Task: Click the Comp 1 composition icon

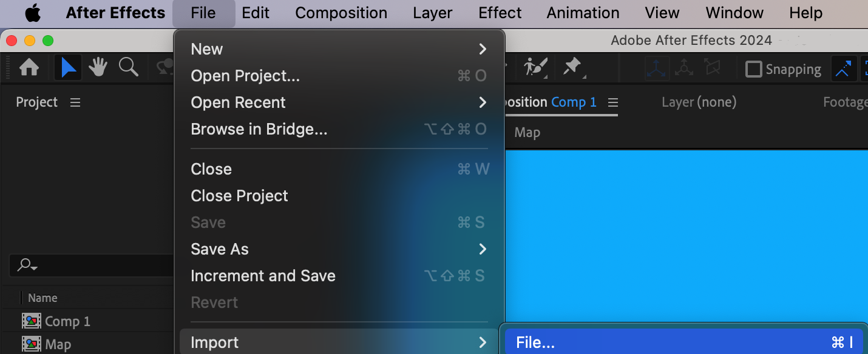Action: click(31, 321)
